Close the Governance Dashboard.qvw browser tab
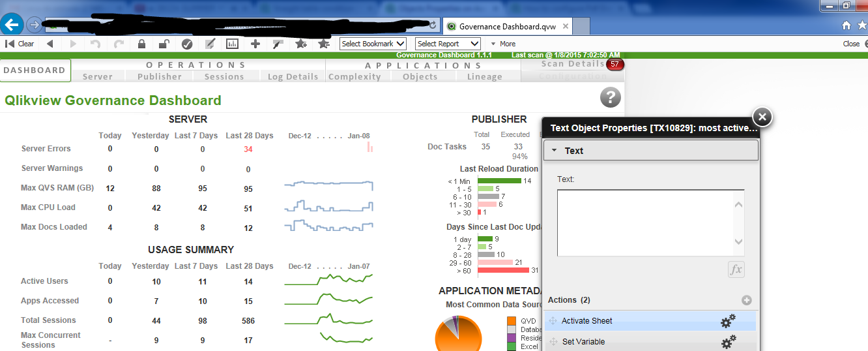Viewport: 868px width, 351px height. coord(566,27)
